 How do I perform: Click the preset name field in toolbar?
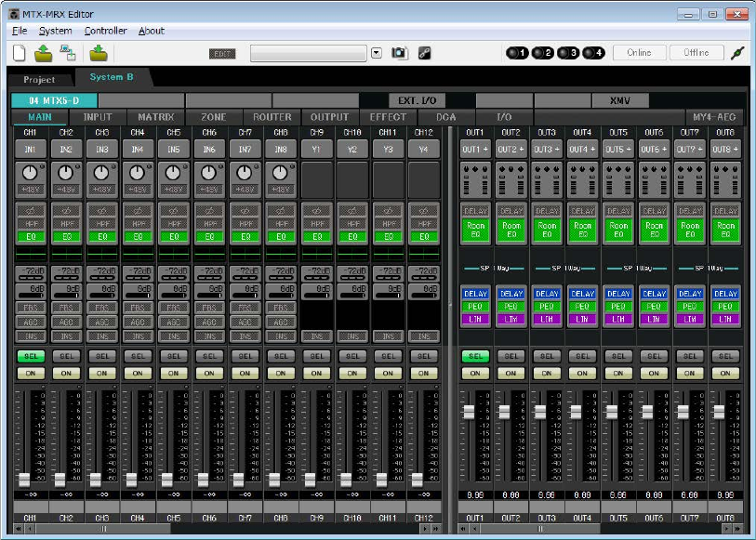click(x=309, y=53)
